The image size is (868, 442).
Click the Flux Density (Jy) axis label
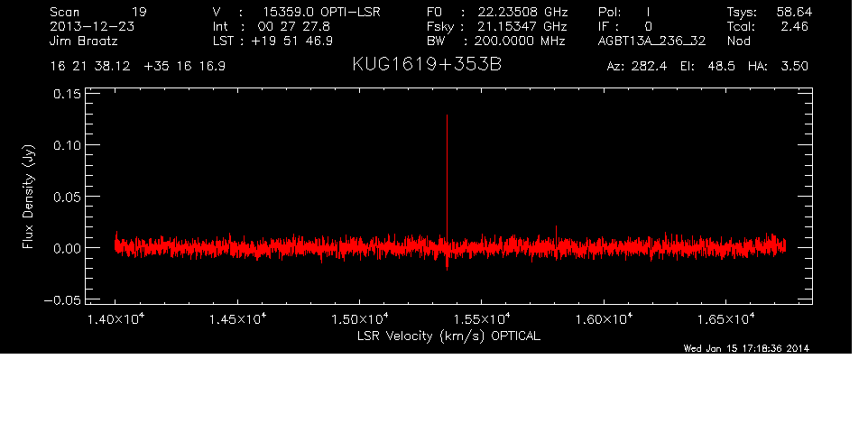tap(28, 197)
